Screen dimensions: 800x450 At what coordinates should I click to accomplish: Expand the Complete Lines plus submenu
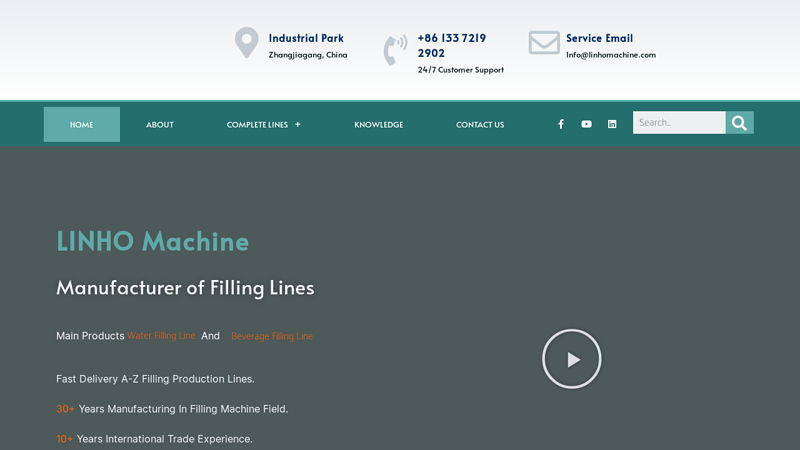click(x=297, y=124)
